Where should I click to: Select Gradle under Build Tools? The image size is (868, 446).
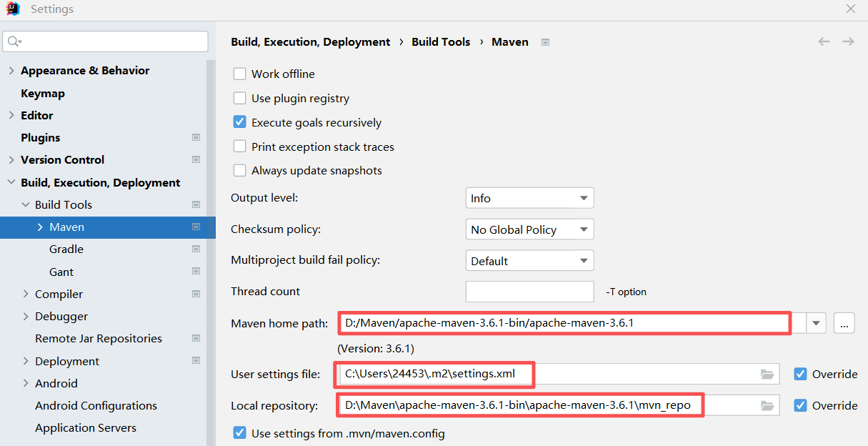click(66, 249)
